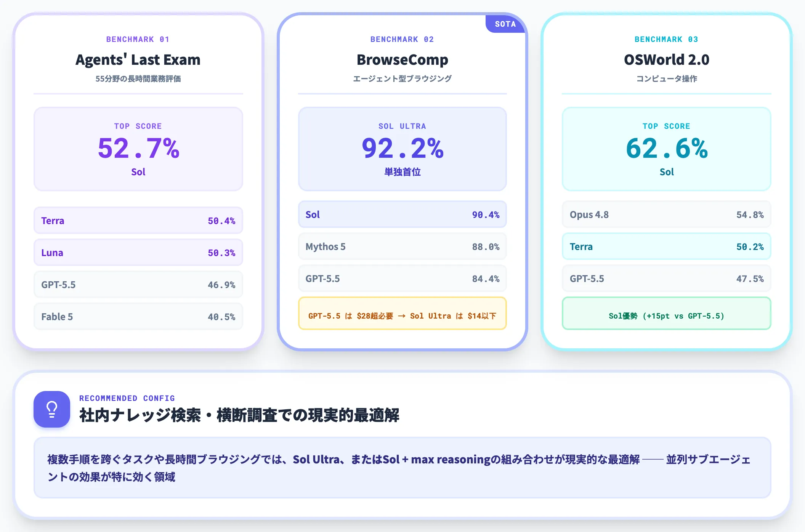The width and height of the screenshot is (805, 532).
Task: Select the Terra 50.4% row
Action: click(138, 221)
